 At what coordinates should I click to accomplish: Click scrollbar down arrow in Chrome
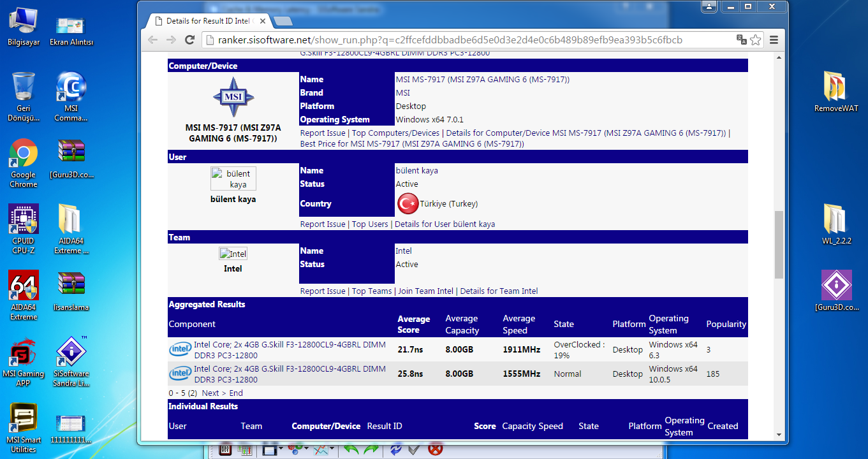click(x=779, y=435)
